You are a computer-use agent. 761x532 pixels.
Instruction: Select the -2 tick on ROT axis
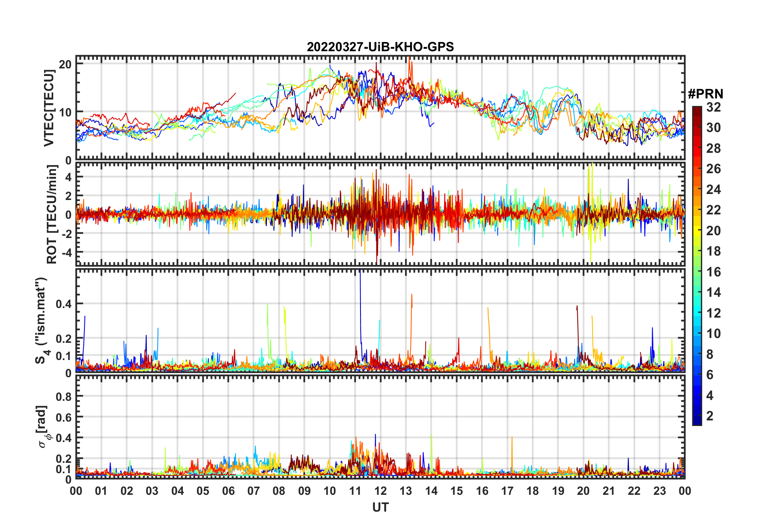pos(66,234)
